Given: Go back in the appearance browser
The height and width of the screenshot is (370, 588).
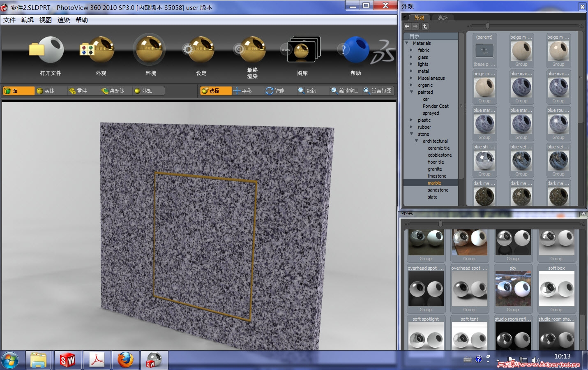Looking at the screenshot, I should (407, 26).
